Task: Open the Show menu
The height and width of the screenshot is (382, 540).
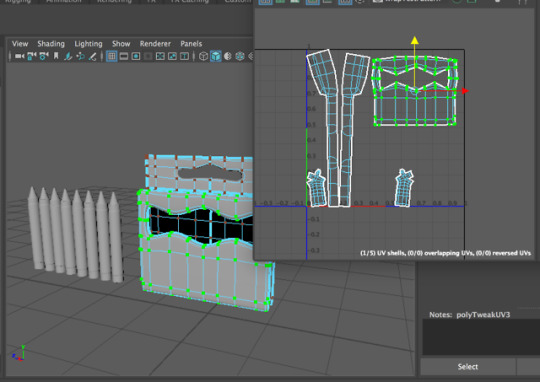Action: [x=121, y=44]
